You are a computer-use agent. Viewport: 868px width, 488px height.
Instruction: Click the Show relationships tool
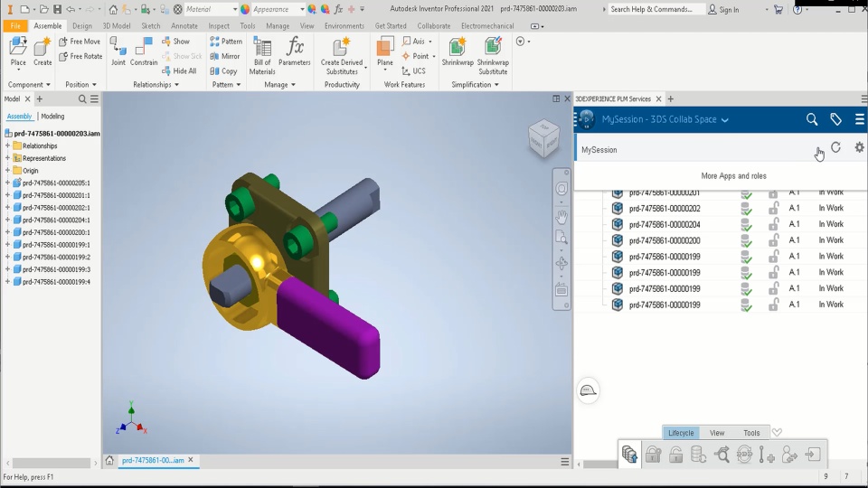pyautogui.click(x=176, y=42)
